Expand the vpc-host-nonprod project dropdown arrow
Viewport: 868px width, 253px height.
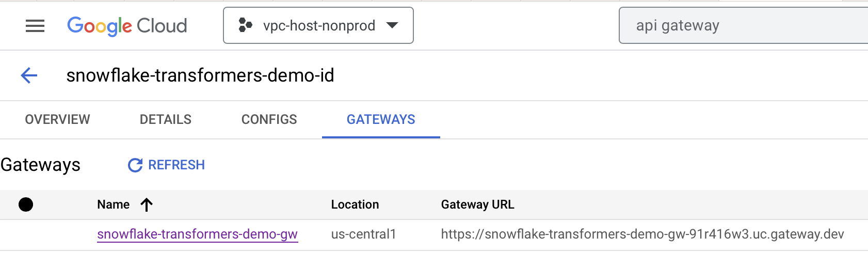pyautogui.click(x=392, y=25)
